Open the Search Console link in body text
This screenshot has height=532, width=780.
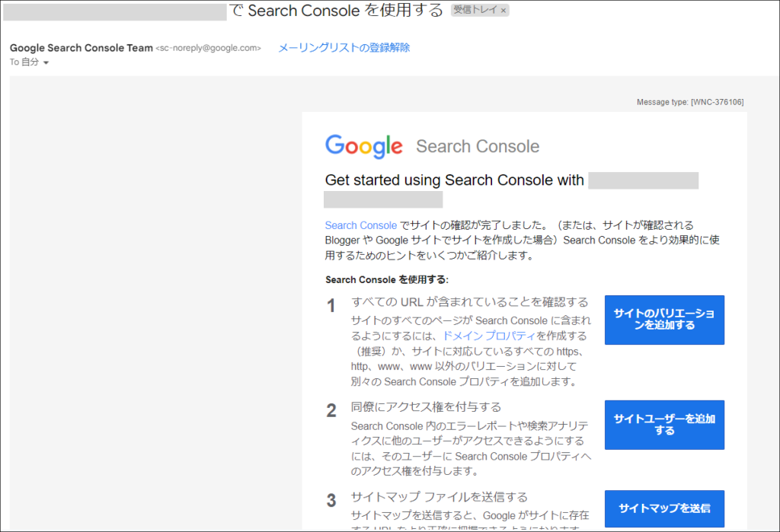pyautogui.click(x=360, y=225)
